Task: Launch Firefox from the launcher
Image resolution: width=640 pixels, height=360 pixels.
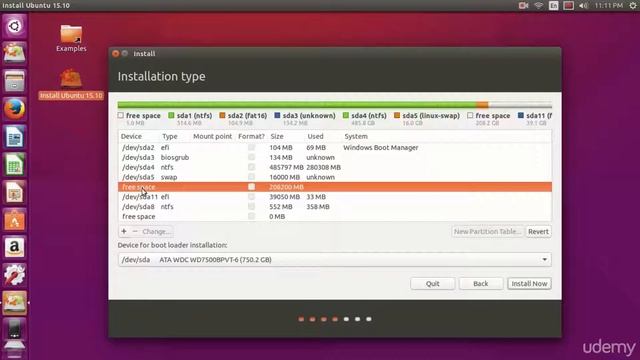Action: 15,109
